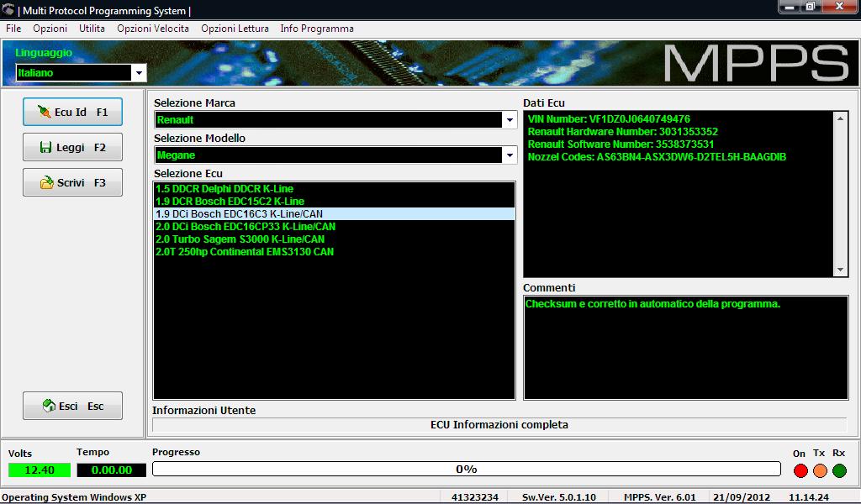Click the Renault Software Number line
Viewport: 861px width, 504px height.
pyautogui.click(x=621, y=144)
